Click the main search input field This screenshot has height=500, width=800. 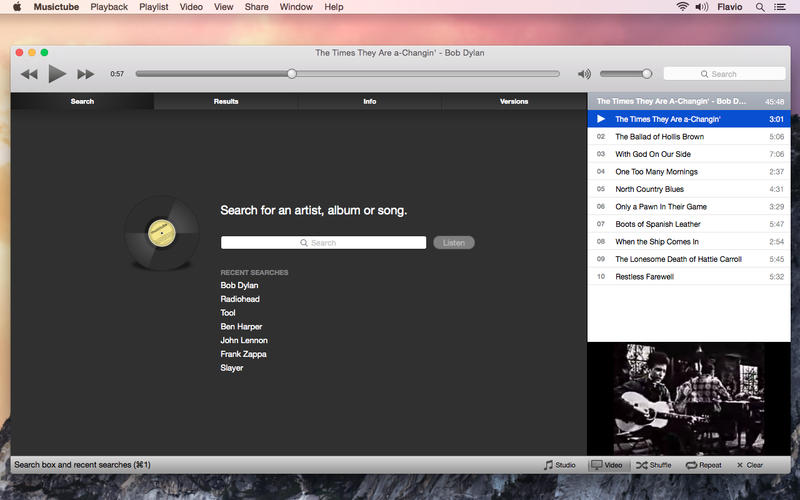pos(323,243)
